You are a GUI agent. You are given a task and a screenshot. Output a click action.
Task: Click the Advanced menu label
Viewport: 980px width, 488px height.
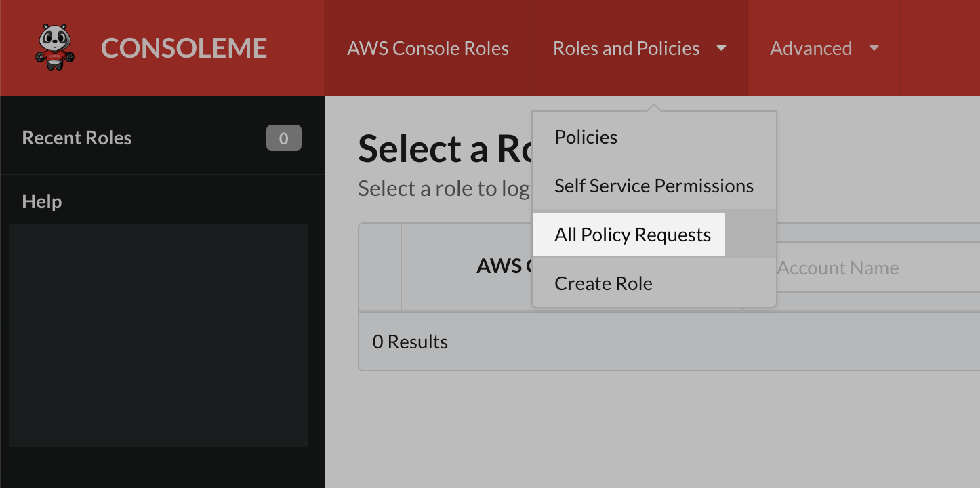tap(811, 48)
